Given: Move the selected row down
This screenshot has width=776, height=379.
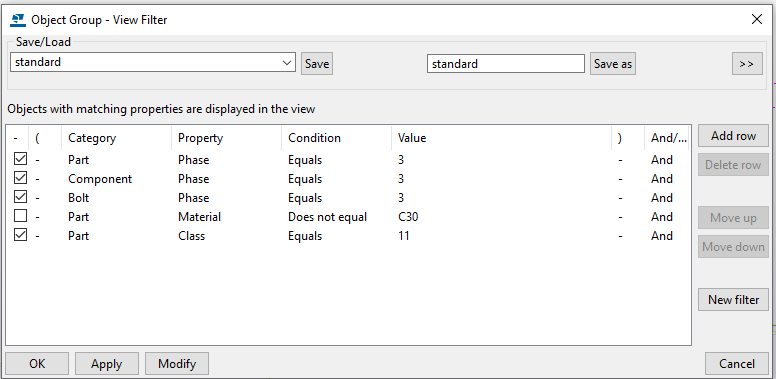Looking at the screenshot, I should click(x=733, y=246).
